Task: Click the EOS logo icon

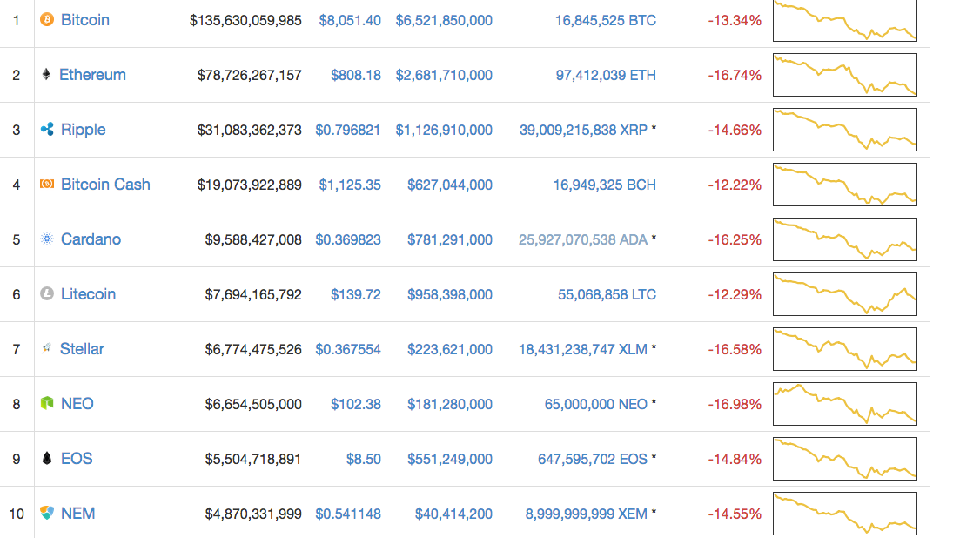Action: 47,459
